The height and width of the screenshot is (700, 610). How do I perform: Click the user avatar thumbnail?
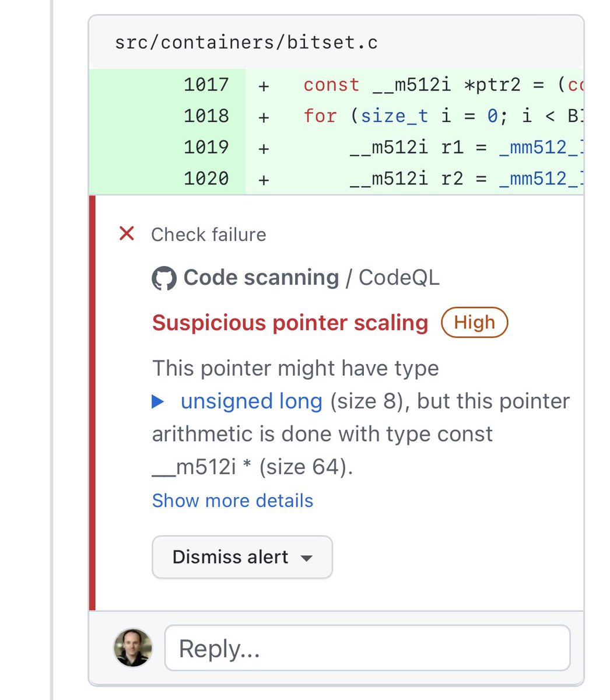(133, 647)
